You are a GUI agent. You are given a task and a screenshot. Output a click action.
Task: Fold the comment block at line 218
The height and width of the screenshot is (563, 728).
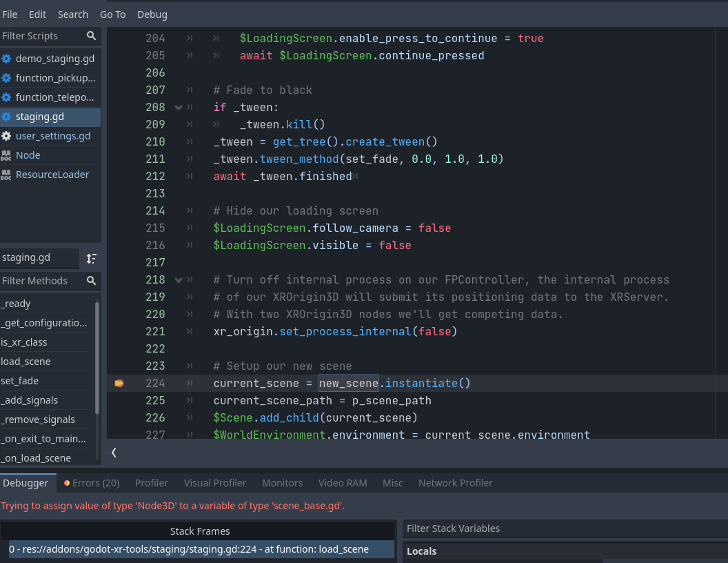(x=179, y=280)
